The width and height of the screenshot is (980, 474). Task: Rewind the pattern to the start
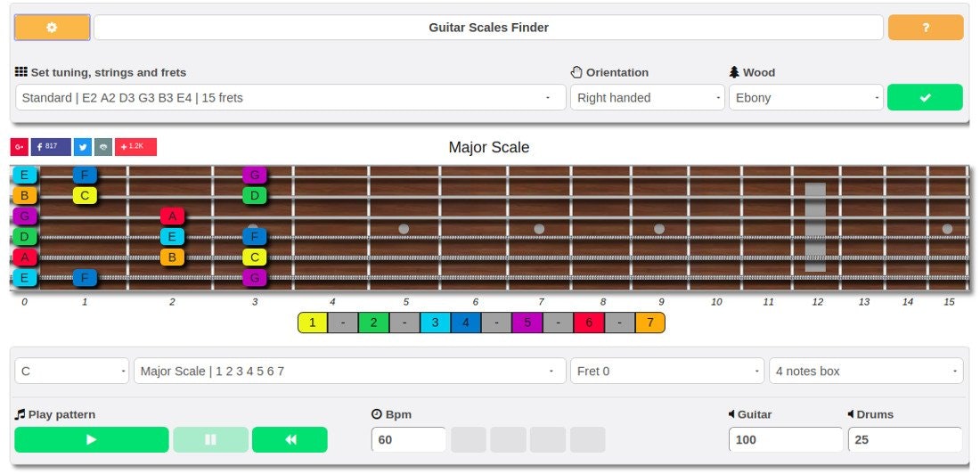290,439
